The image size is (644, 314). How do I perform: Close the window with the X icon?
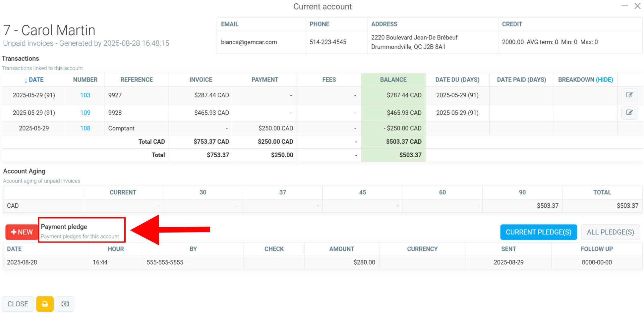pyautogui.click(x=637, y=6)
